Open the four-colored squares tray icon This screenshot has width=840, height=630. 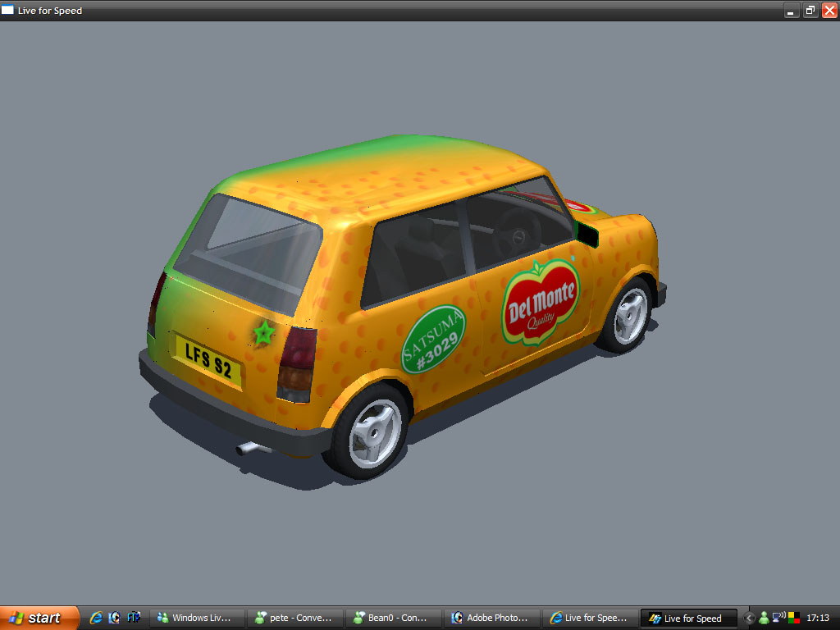point(794,619)
